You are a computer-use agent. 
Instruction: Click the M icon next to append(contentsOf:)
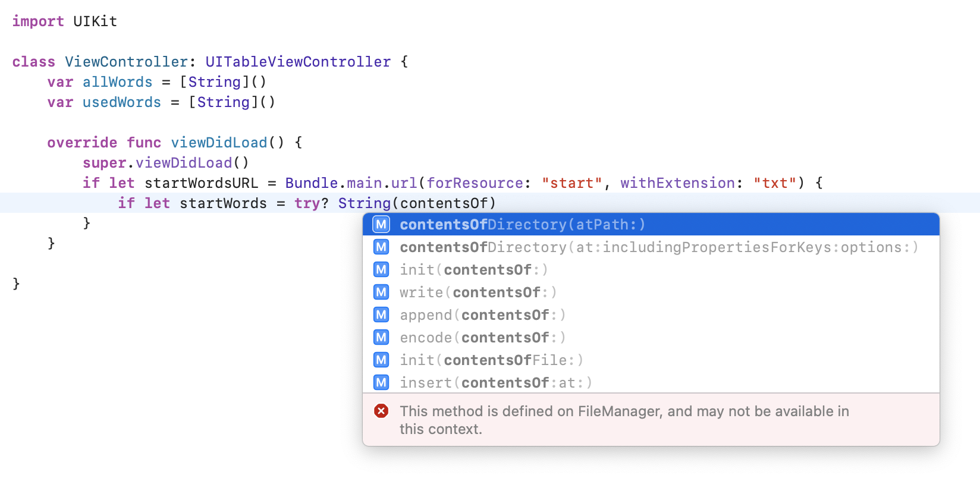pos(381,315)
